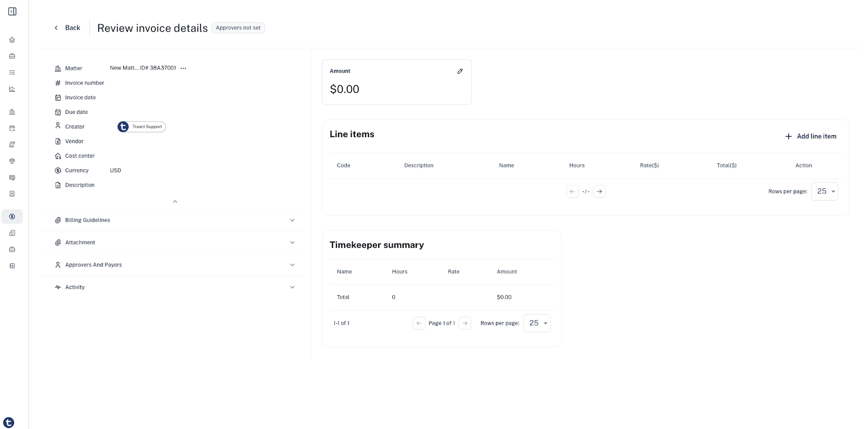Click the Rate column header in Timekeeper summary
868x429 pixels.
(x=454, y=272)
